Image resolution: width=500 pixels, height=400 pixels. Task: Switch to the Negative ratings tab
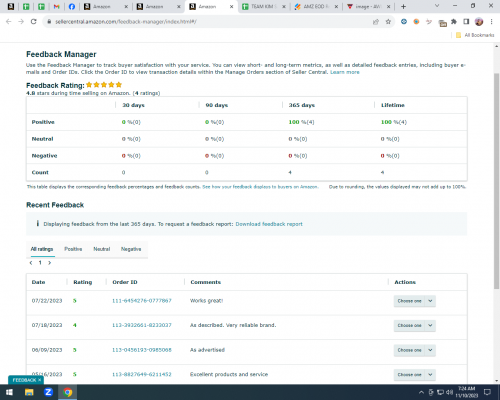[131, 249]
